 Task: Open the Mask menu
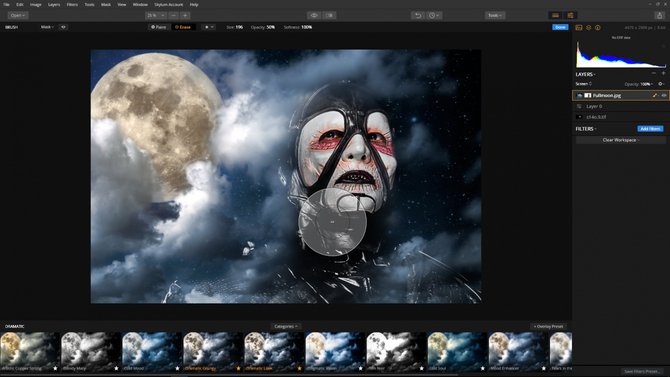coord(106,5)
